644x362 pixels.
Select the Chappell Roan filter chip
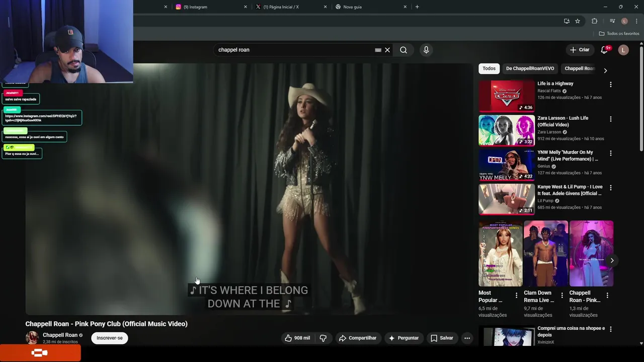[x=580, y=68]
